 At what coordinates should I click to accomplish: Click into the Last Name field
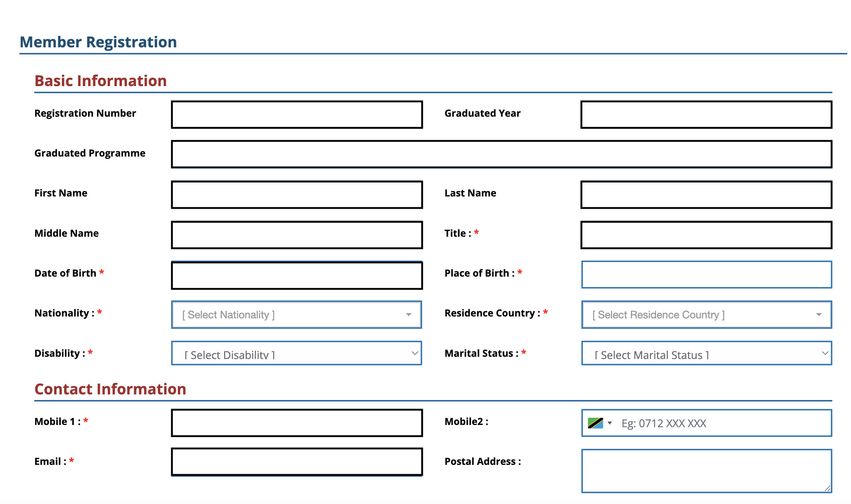(x=706, y=195)
